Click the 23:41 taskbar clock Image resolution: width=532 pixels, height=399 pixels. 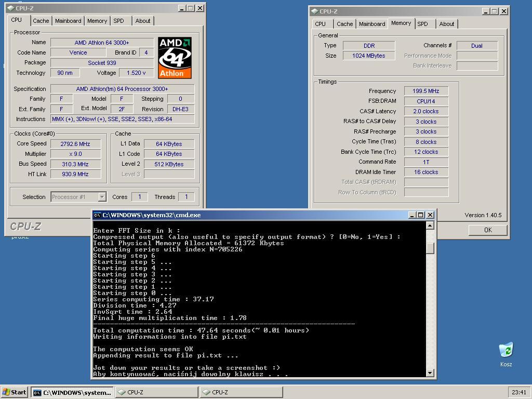pyautogui.click(x=519, y=392)
